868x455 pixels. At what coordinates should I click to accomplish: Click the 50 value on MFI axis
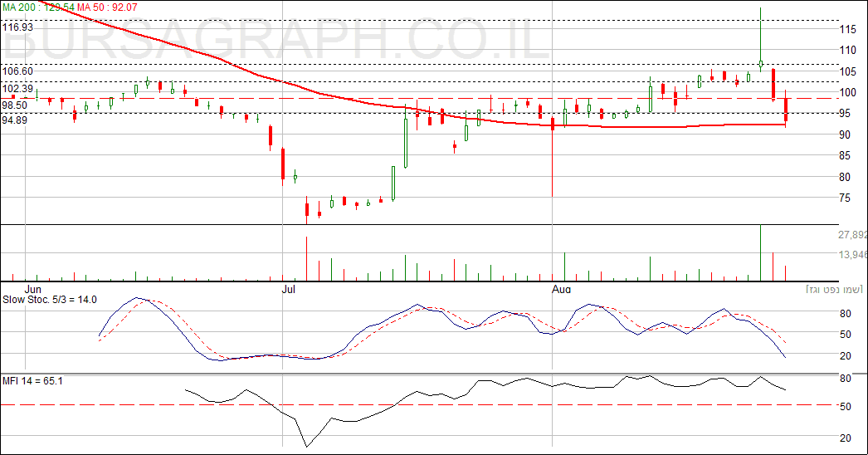point(846,407)
